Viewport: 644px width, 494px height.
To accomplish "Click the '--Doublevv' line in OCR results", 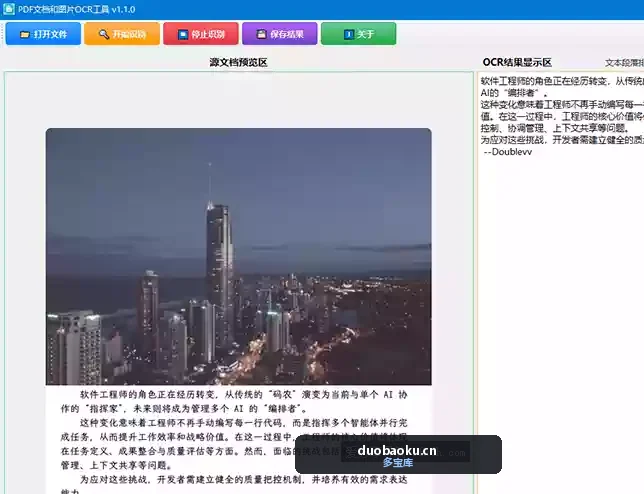I will point(508,152).
